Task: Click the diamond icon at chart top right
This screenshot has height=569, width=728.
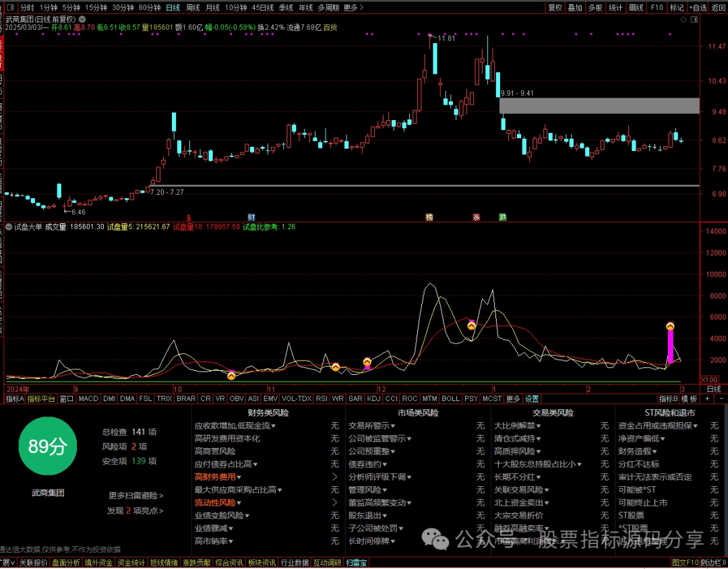Action: (683, 20)
